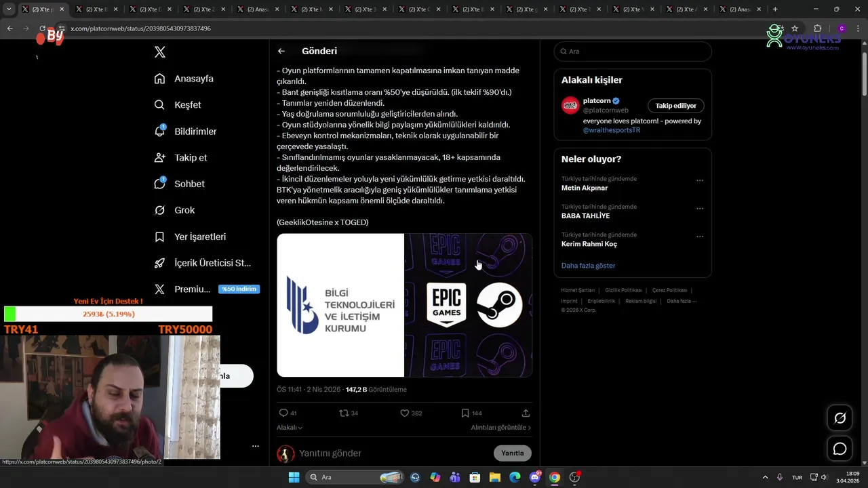
Task: Open BABA TAHLİYE trend
Action: coord(585,216)
